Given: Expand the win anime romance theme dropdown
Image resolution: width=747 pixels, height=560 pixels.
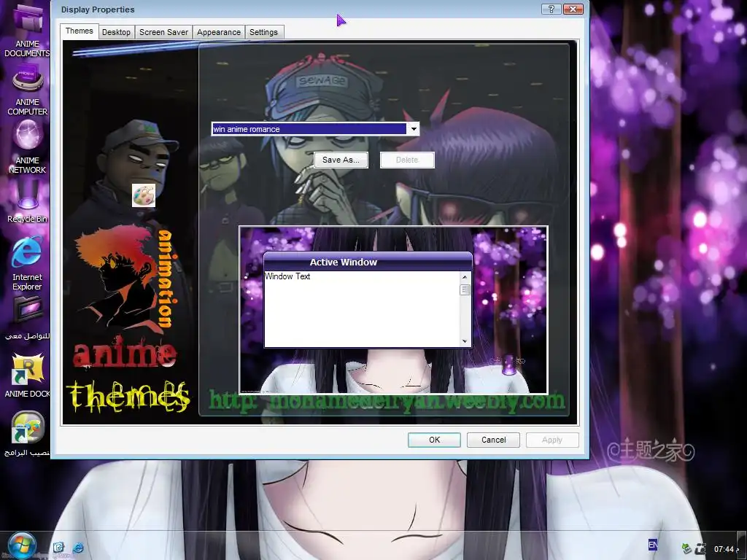Looking at the screenshot, I should (x=414, y=129).
